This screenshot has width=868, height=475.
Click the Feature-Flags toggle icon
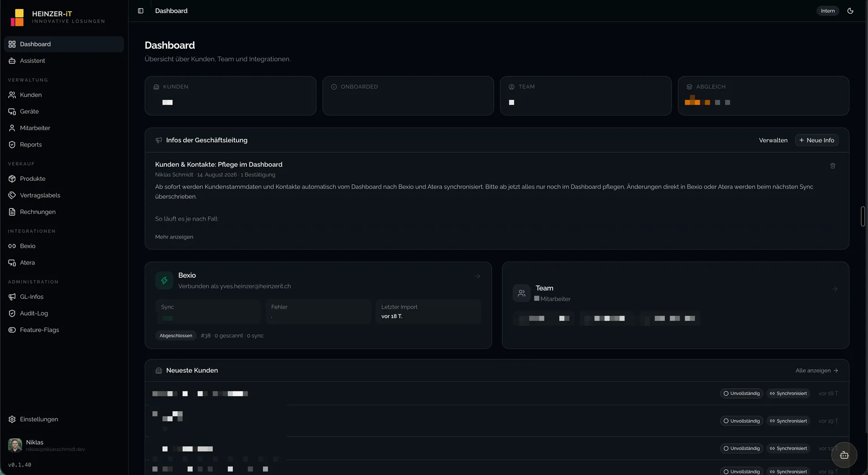point(12,330)
